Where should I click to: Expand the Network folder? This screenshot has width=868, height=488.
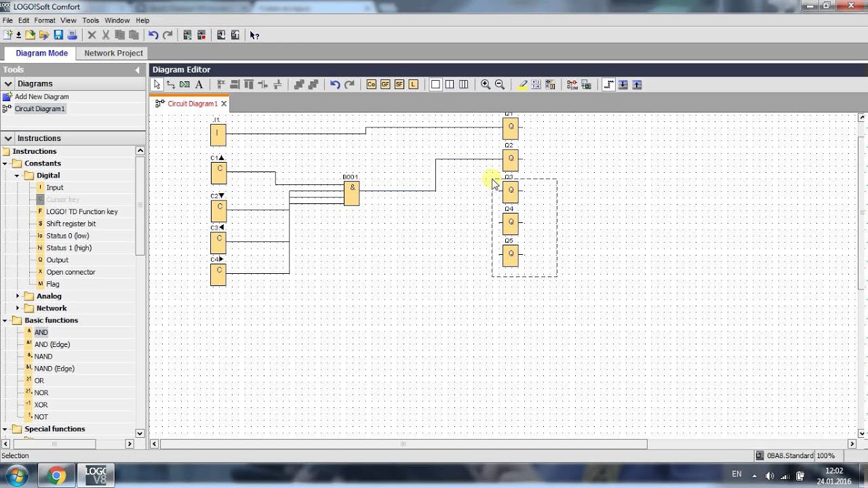pos(18,308)
